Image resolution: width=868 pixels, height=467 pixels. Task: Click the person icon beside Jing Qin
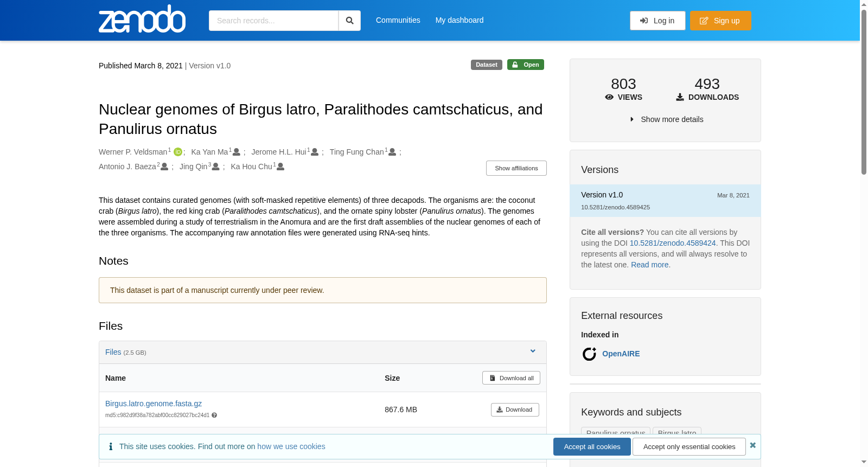(215, 167)
